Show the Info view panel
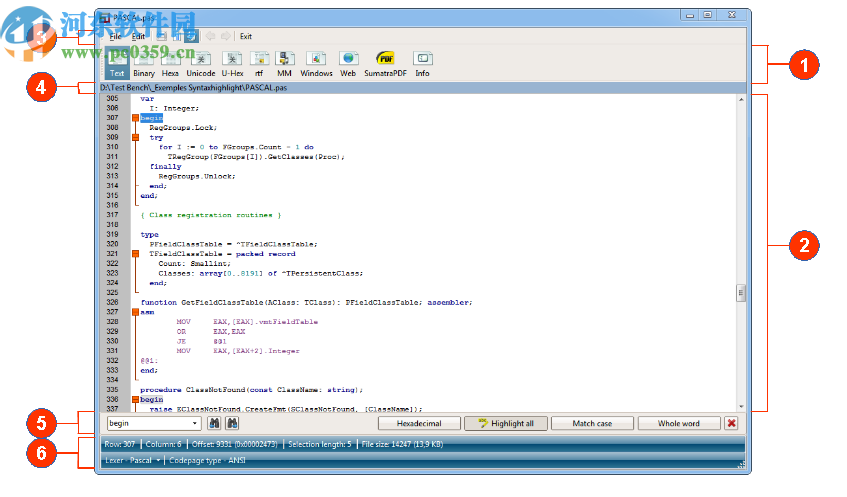Viewport: 847px width, 497px height. pyautogui.click(x=423, y=64)
